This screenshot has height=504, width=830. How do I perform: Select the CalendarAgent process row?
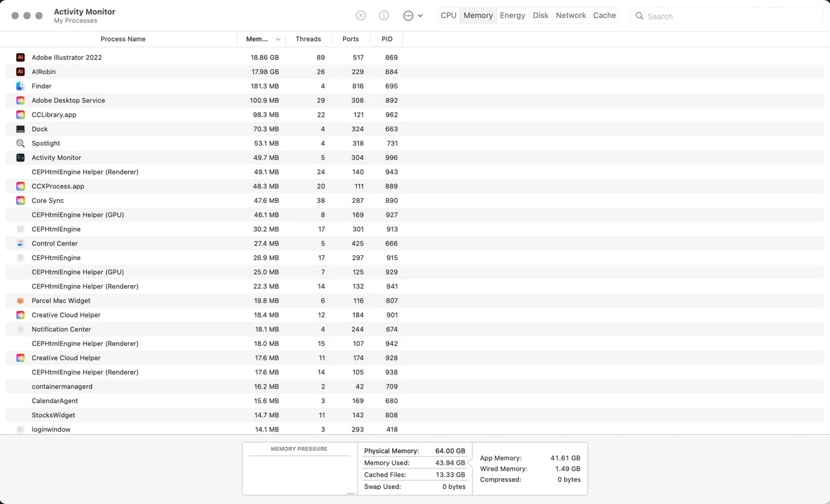click(x=415, y=401)
